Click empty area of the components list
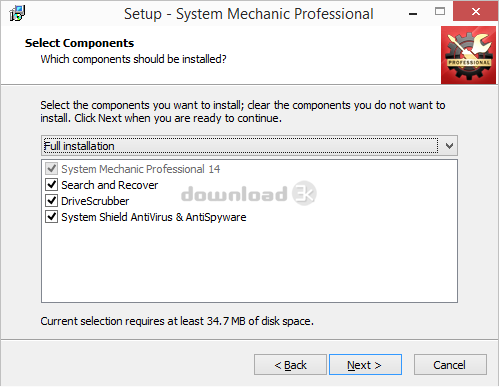This screenshot has height=387, width=499. (249, 263)
